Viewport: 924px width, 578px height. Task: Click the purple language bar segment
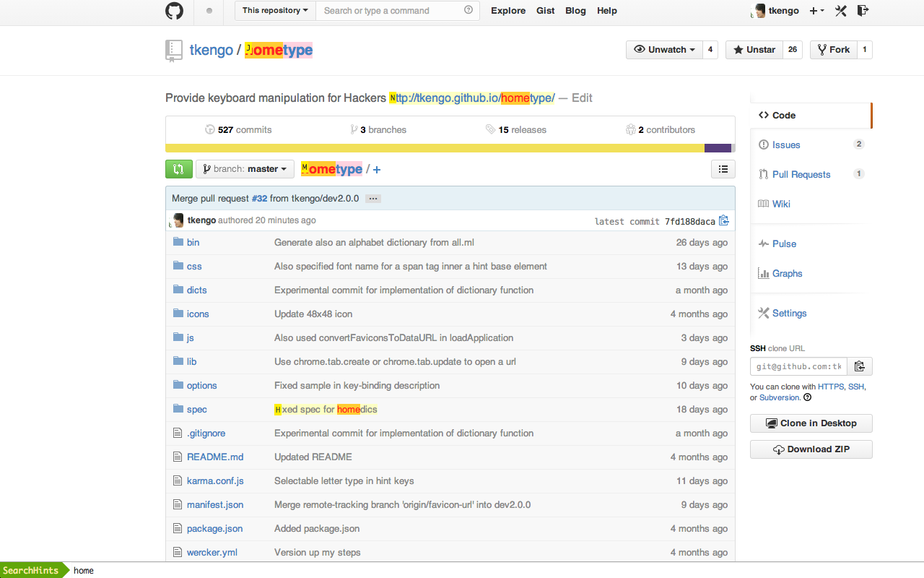(x=718, y=148)
